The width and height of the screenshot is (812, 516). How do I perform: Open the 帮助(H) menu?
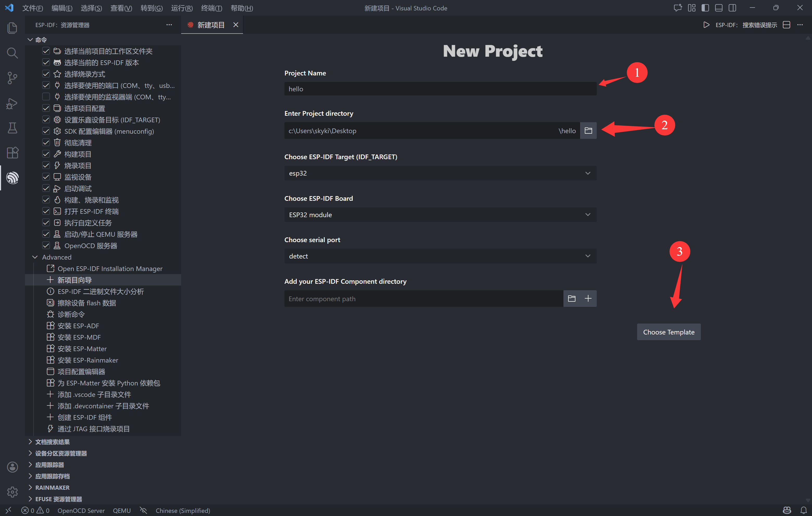click(242, 8)
